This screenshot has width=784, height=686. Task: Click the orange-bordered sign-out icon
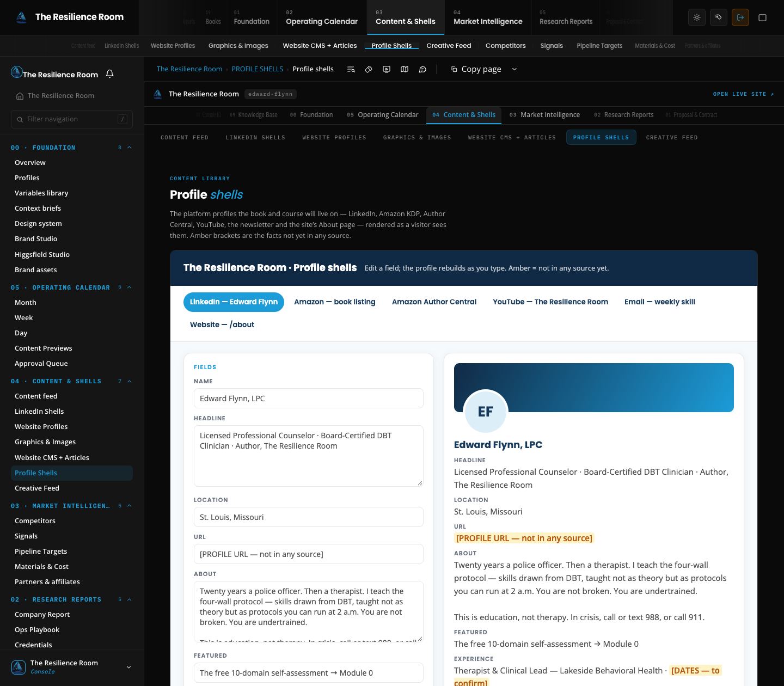[x=740, y=17]
